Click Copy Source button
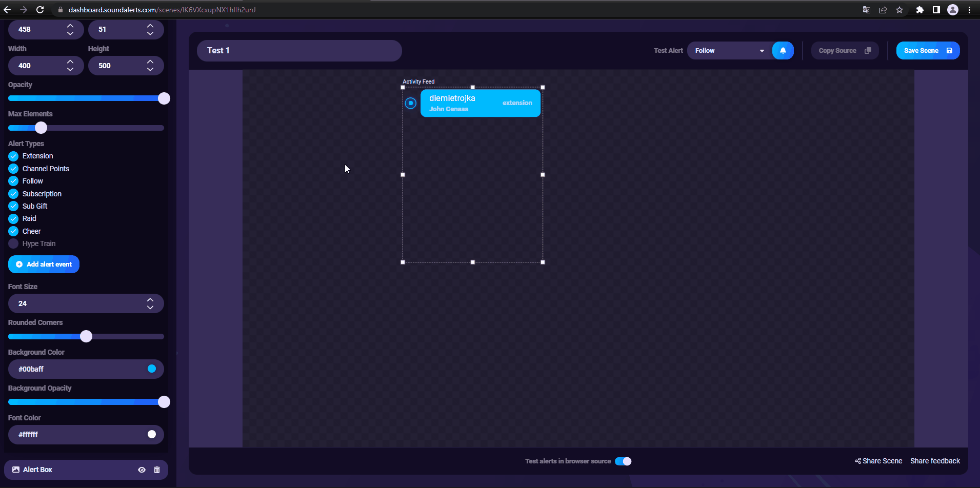Viewport: 980px width, 488px height. pos(845,51)
